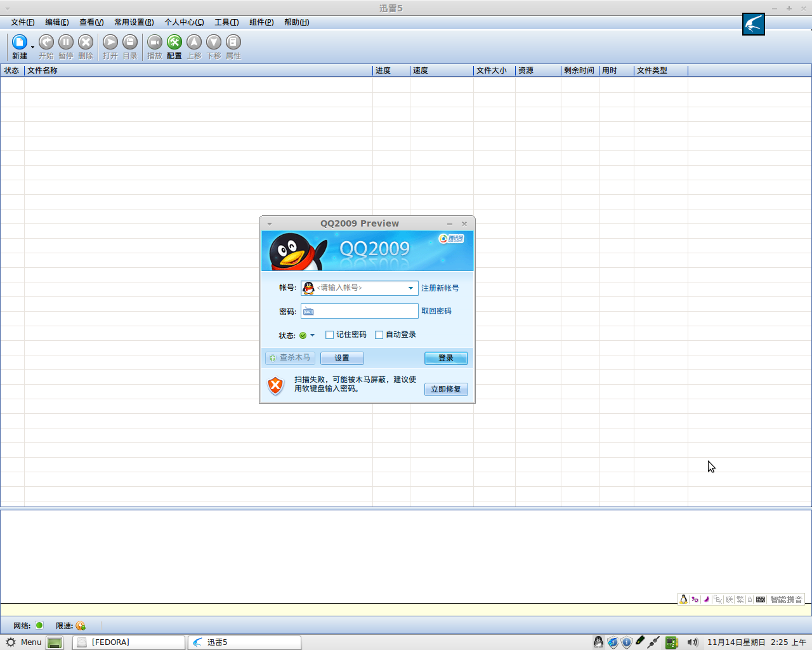Viewport: 812px width, 650px height.
Task: Click the green network status indicator
Action: click(x=39, y=625)
